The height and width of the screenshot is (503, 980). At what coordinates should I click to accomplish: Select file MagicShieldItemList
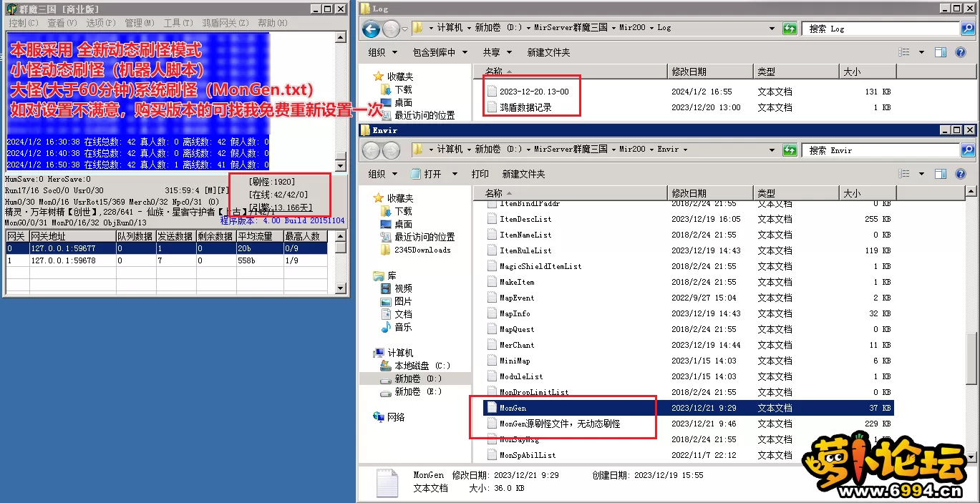pyautogui.click(x=534, y=266)
